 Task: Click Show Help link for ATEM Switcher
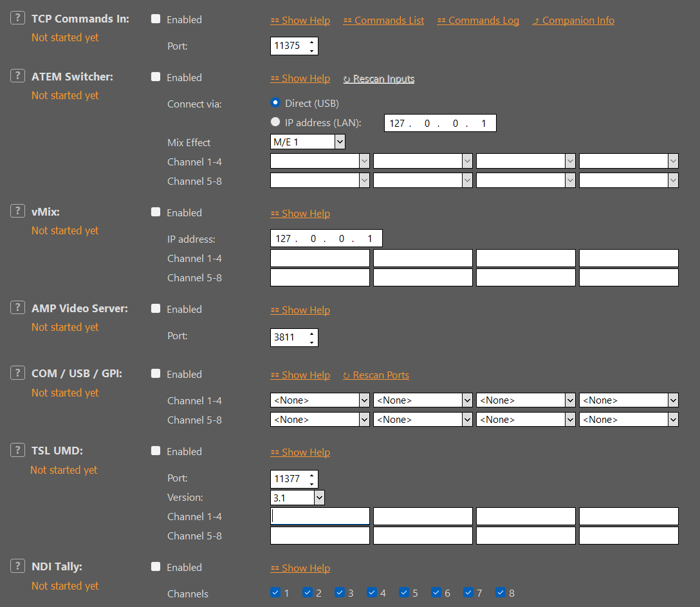(x=300, y=79)
